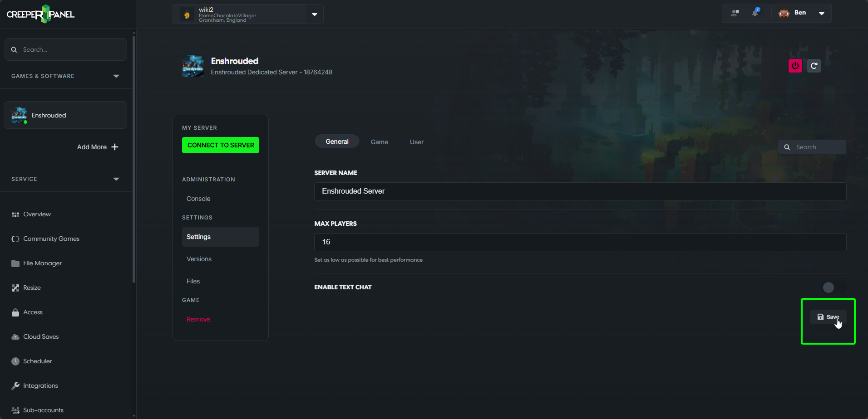Image resolution: width=868 pixels, height=419 pixels.
Task: Expand the wiki2 server selector dropdown
Action: pyautogui.click(x=315, y=15)
